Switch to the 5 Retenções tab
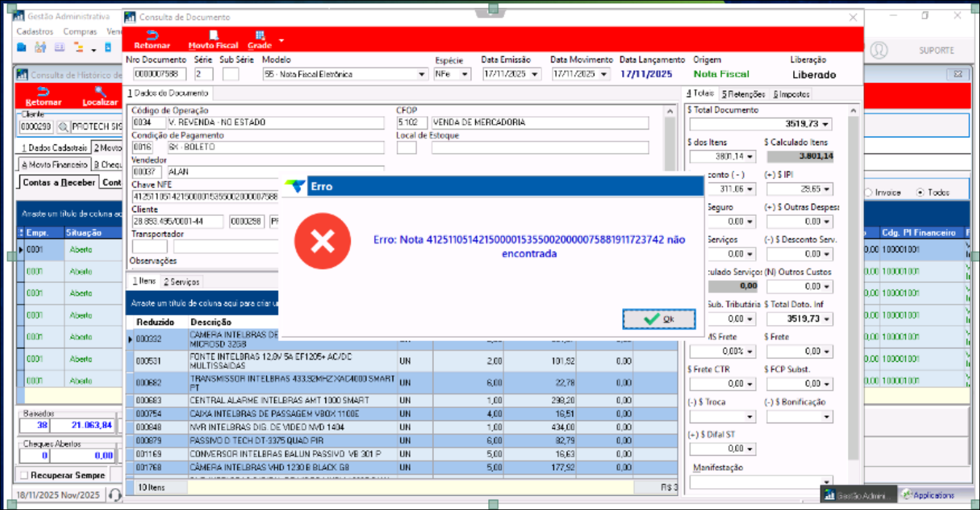 pyautogui.click(x=743, y=94)
